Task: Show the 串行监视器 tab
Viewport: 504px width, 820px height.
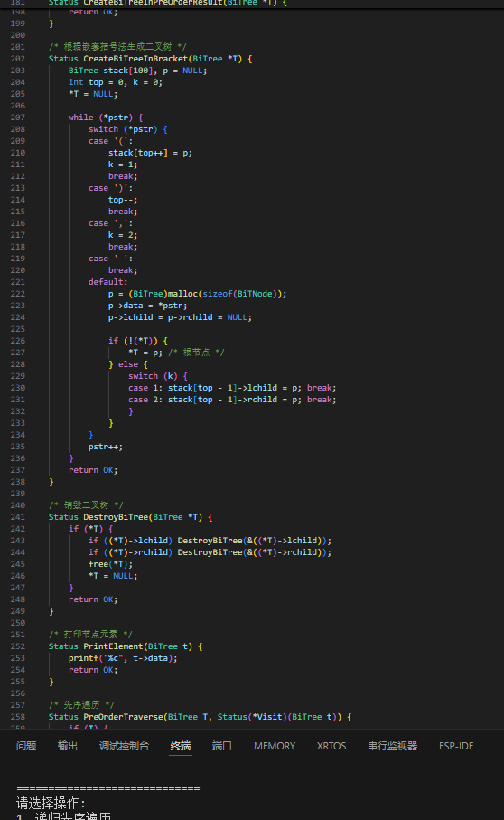Action: point(393,746)
